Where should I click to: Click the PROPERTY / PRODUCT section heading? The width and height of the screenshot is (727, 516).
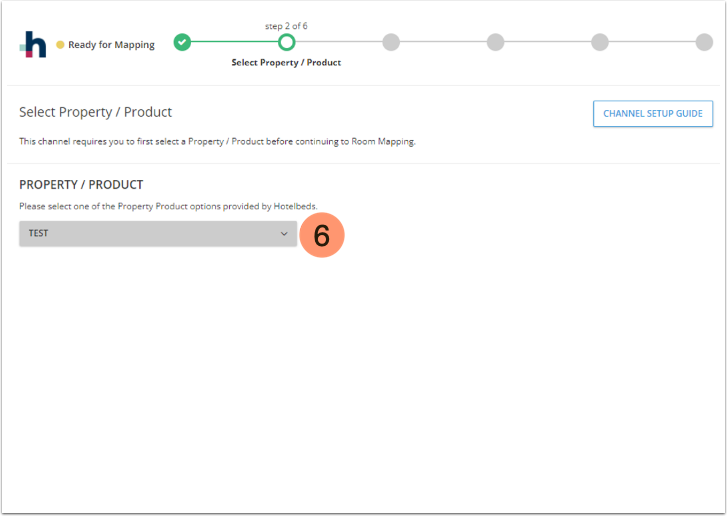[81, 185]
